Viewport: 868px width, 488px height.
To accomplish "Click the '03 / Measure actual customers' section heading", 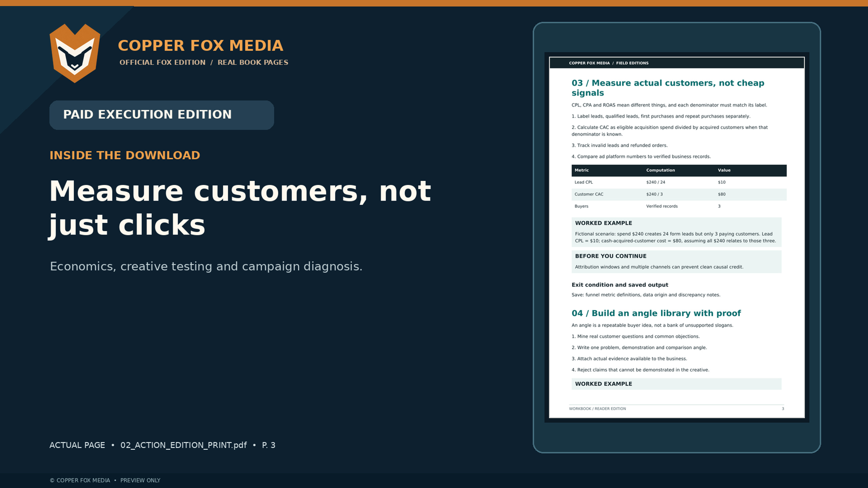I will click(668, 88).
